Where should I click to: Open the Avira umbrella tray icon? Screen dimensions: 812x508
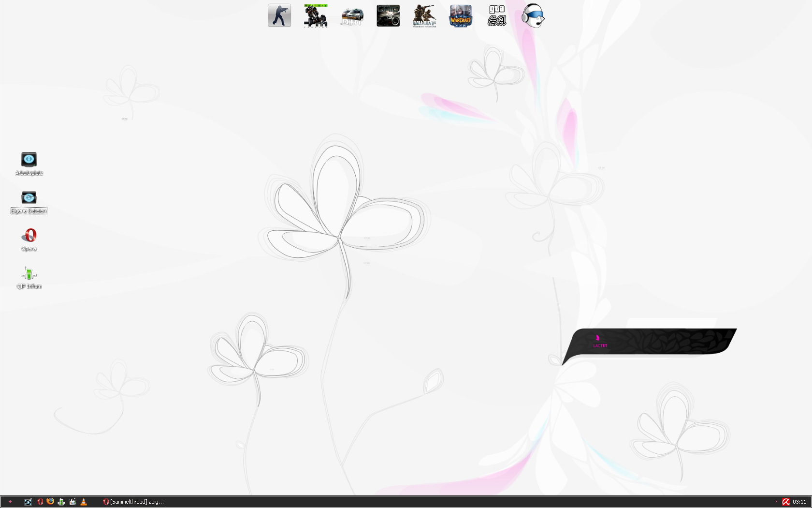tap(786, 502)
